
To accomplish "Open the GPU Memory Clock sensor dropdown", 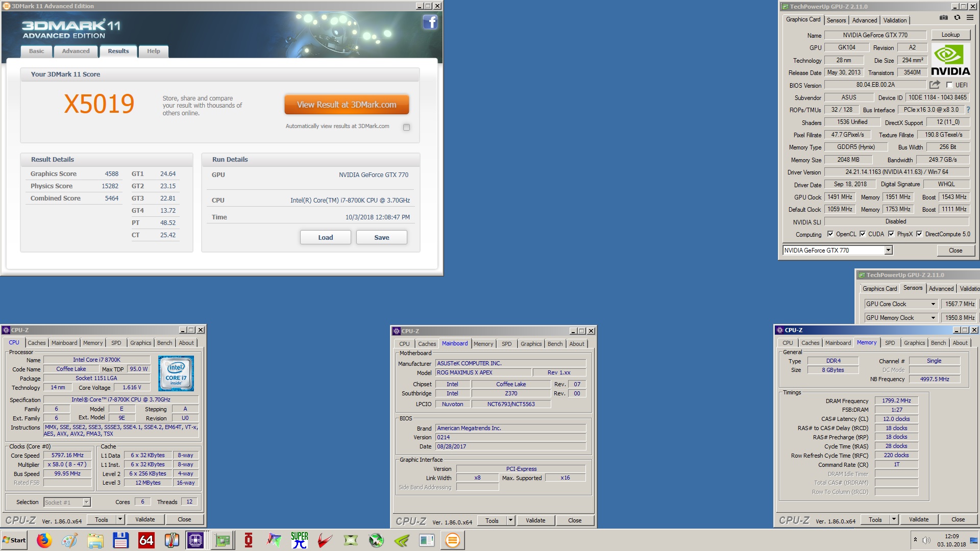I will pyautogui.click(x=933, y=318).
